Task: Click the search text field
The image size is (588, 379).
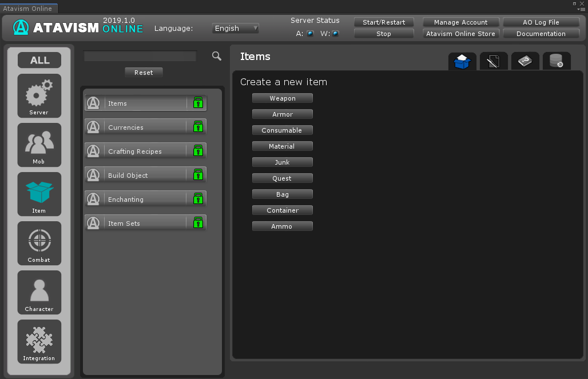Action: (x=140, y=56)
